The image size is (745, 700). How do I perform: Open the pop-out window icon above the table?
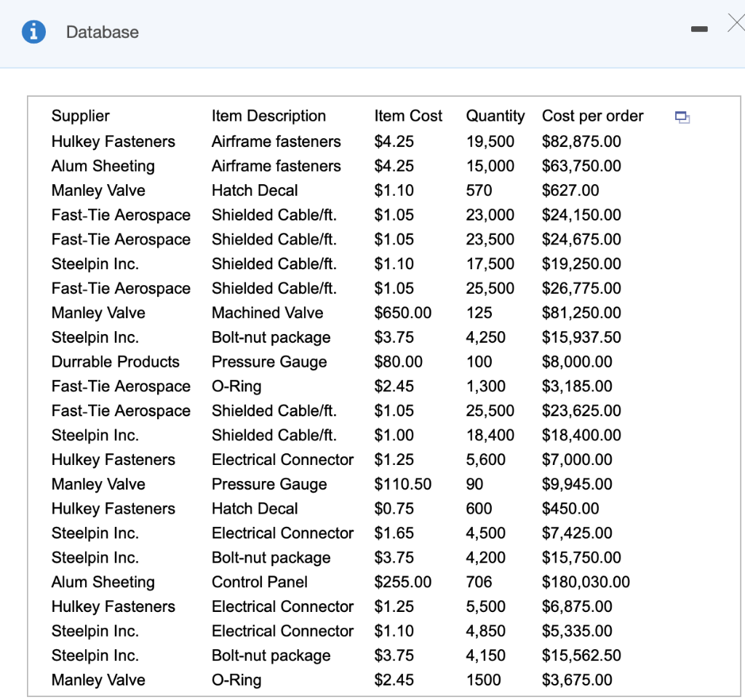[x=682, y=117]
